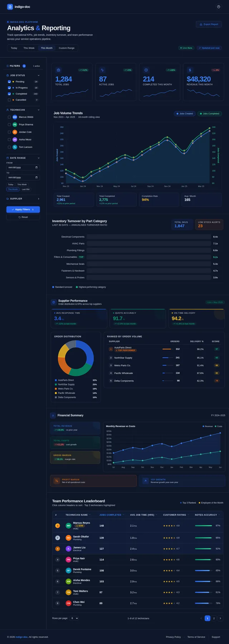This screenshot has width=229, height=644.
Task: Go to previous leaderboard page arrow
Action: [201, 618]
